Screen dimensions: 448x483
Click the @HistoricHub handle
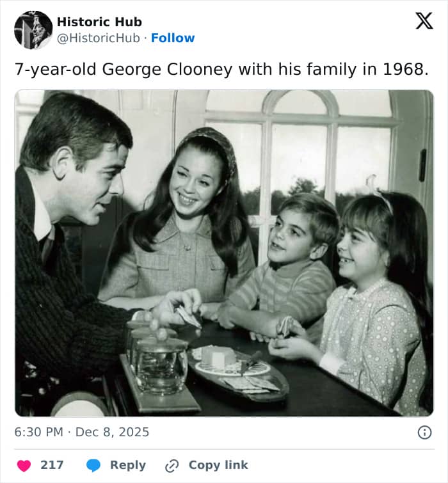[98, 38]
